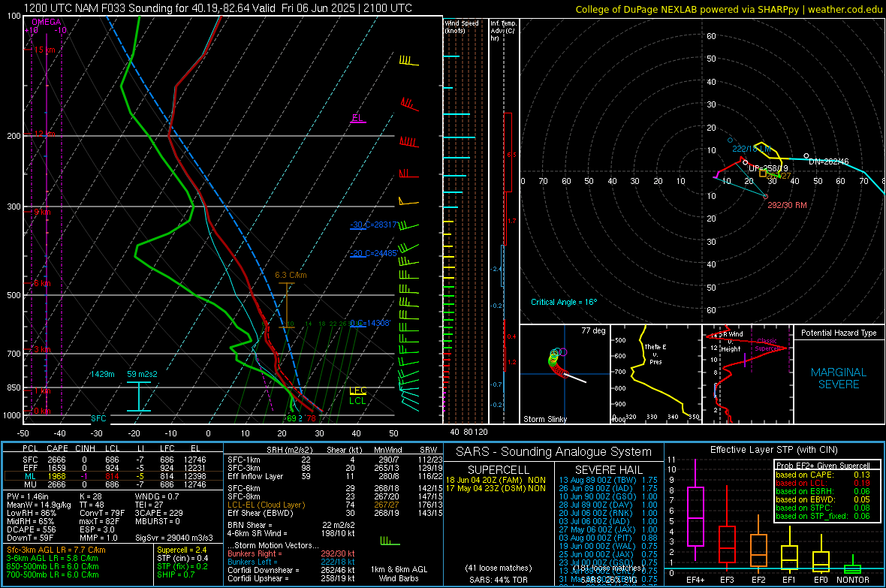This screenshot has width=886, height=588.
Task: Click the -30 C=28317' height label
Action: 373,225
